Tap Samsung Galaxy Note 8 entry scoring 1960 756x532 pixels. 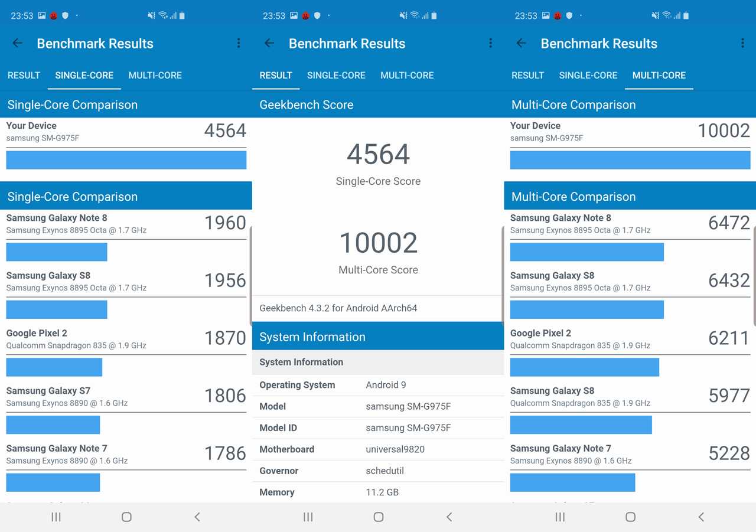pyautogui.click(x=126, y=224)
